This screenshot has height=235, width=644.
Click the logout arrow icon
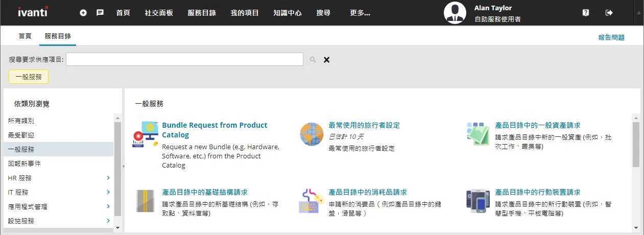[x=609, y=13]
